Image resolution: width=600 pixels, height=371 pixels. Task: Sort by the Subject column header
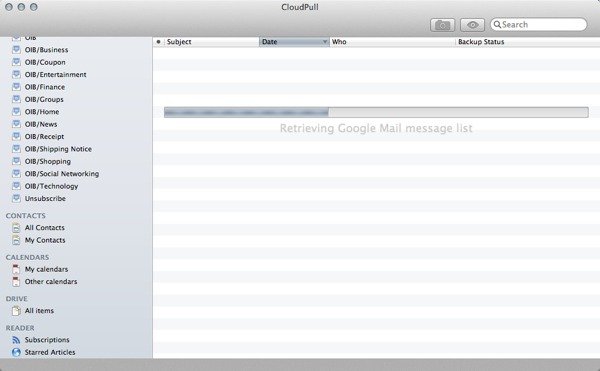pos(212,42)
